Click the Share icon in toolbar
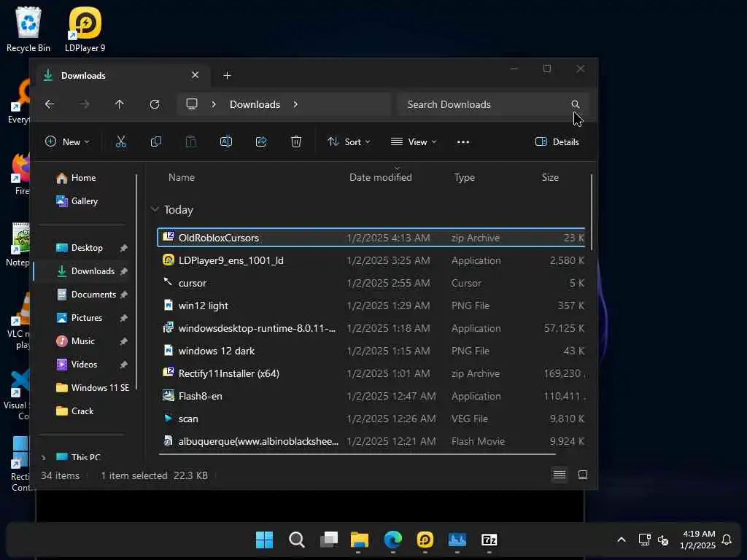The image size is (747, 560). pos(261,142)
